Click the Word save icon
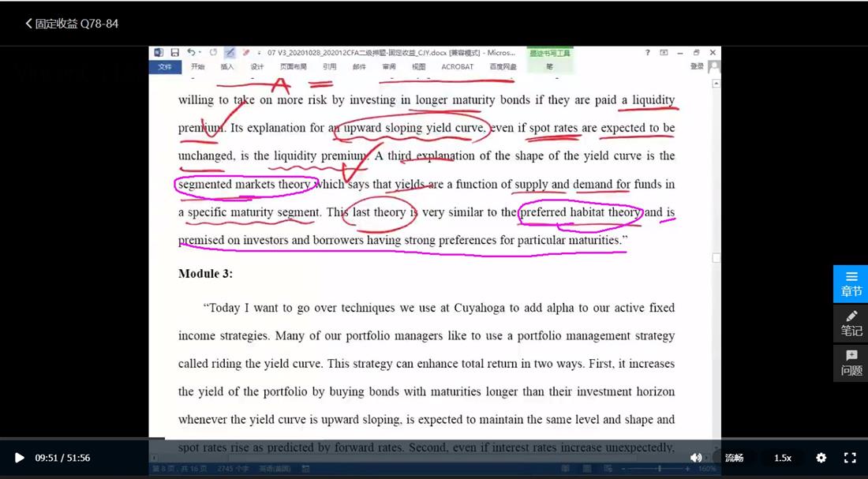This screenshot has width=868, height=479. click(x=175, y=53)
